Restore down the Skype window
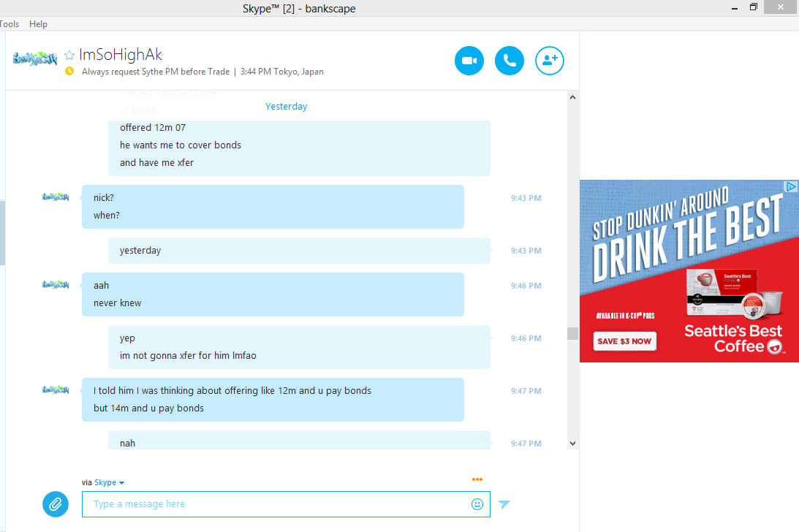 coord(754,7)
